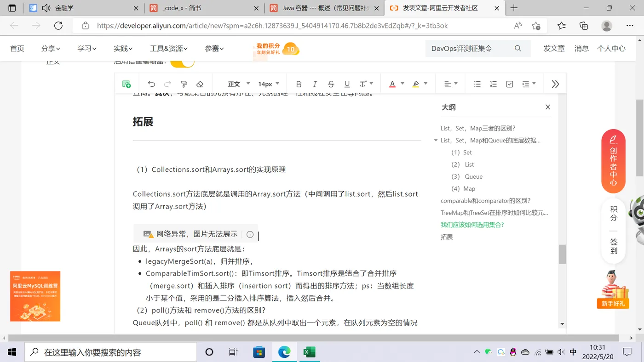Screen dimensions: 644x362
Task: Clear formatting with the eraser icon
Action: pos(200,84)
